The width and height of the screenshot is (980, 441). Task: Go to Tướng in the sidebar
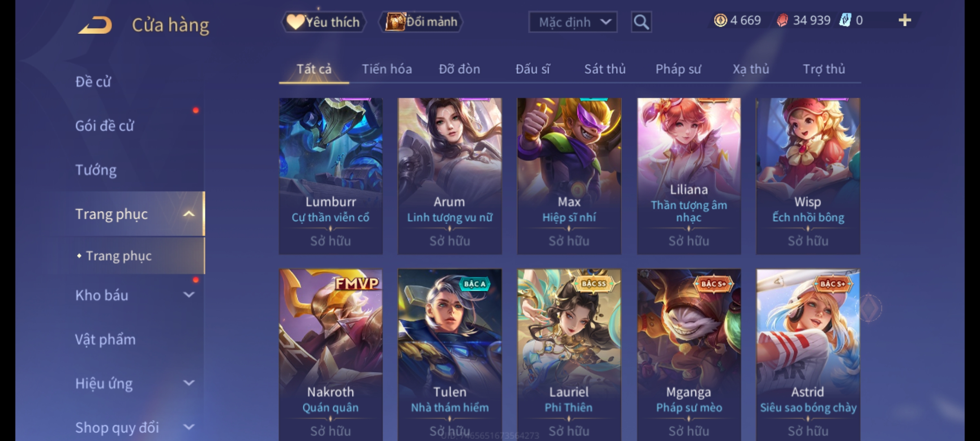tap(96, 170)
